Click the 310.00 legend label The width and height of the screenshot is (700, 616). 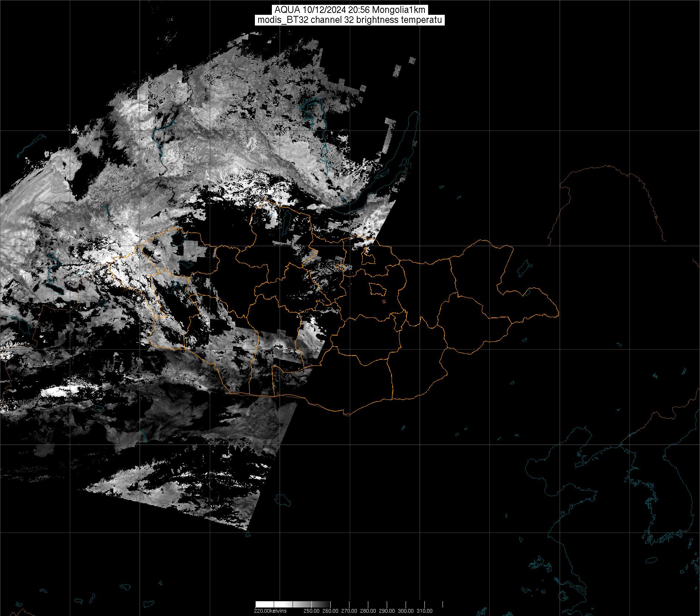point(425,610)
